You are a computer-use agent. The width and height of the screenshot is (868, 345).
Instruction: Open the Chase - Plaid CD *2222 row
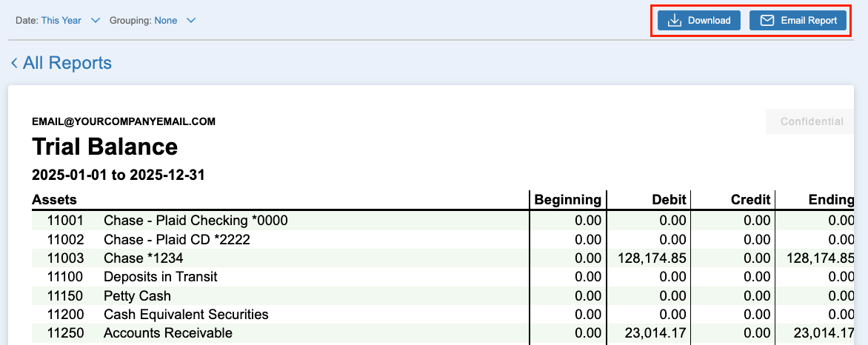click(177, 240)
